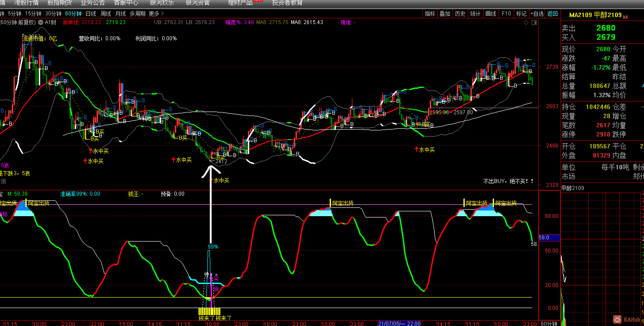
Task: Open the 多周期 multi-period view
Action: pyautogui.click(x=137, y=14)
